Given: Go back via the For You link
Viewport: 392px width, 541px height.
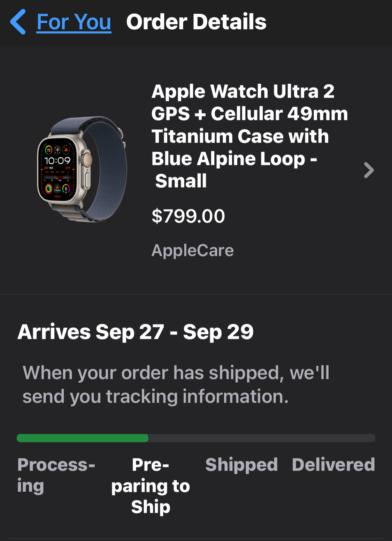Looking at the screenshot, I should click(x=74, y=22).
